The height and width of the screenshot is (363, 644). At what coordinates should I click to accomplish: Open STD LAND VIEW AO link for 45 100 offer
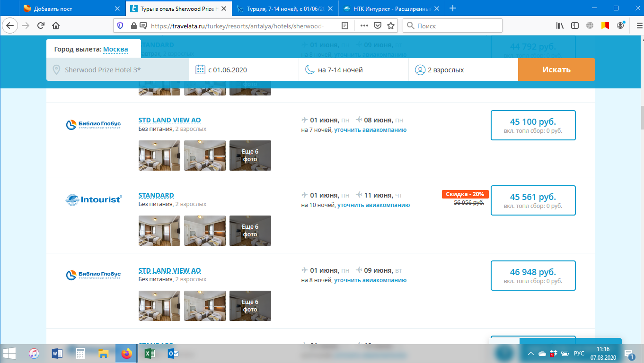[x=169, y=120]
